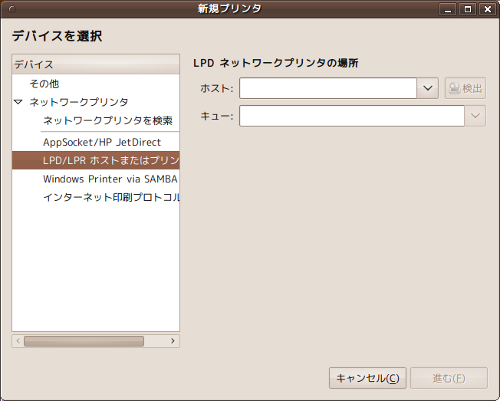Screen dimensions: 500x401
Task: Choose ネットワークプリンタを検索 entry
Action: [96, 120]
